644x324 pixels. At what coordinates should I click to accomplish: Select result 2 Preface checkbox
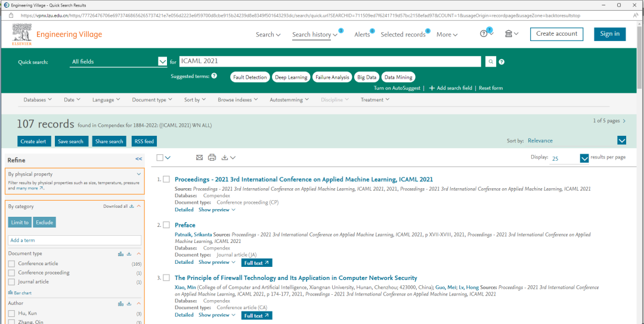[x=166, y=225]
